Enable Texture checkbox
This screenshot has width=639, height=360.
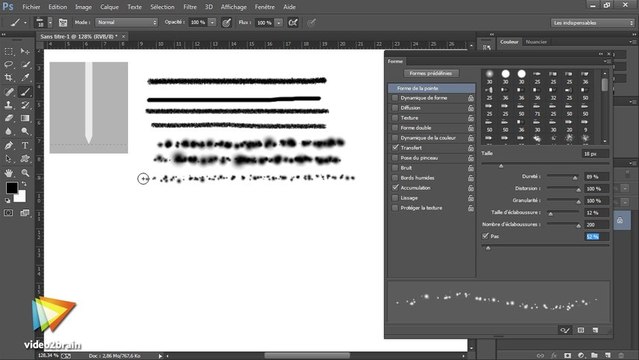tap(394, 118)
